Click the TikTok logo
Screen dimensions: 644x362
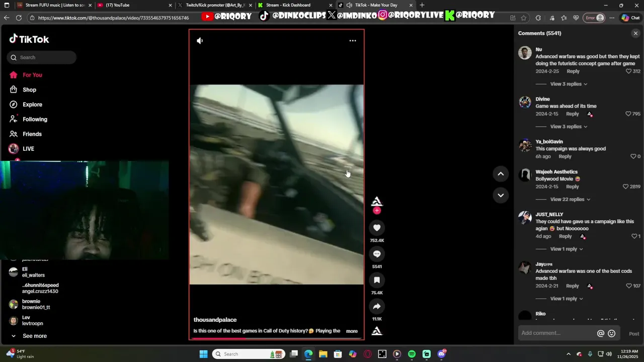(29, 39)
